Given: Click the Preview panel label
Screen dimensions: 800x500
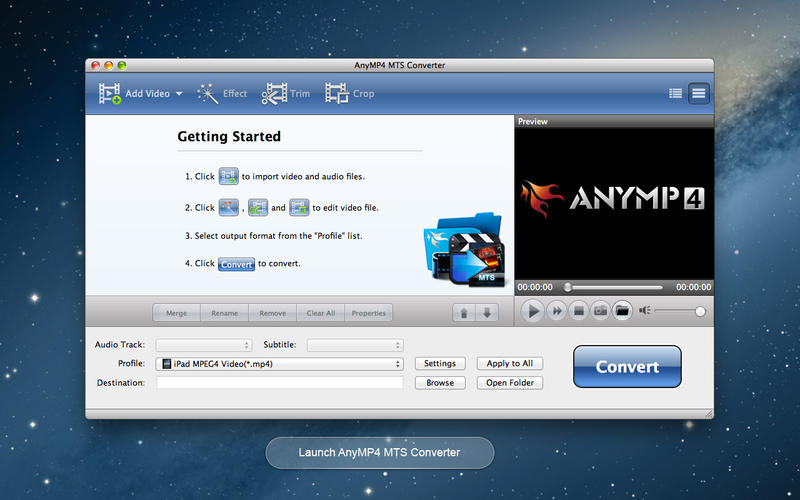Looking at the screenshot, I should click(x=533, y=121).
